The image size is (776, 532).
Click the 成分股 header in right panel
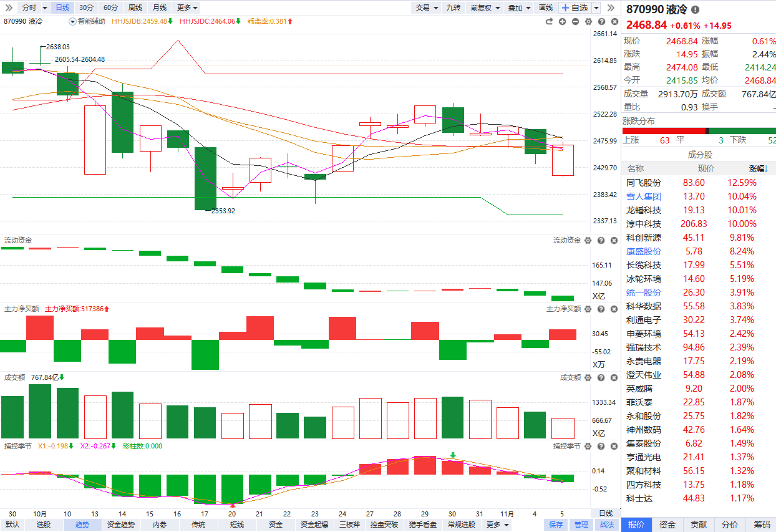tap(699, 154)
